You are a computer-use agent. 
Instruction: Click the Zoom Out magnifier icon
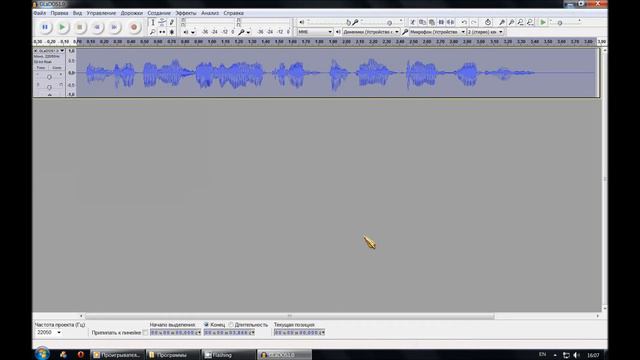[511, 22]
